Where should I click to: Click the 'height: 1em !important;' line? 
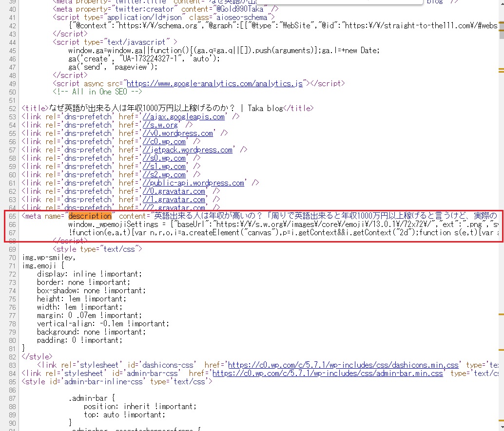(x=81, y=299)
